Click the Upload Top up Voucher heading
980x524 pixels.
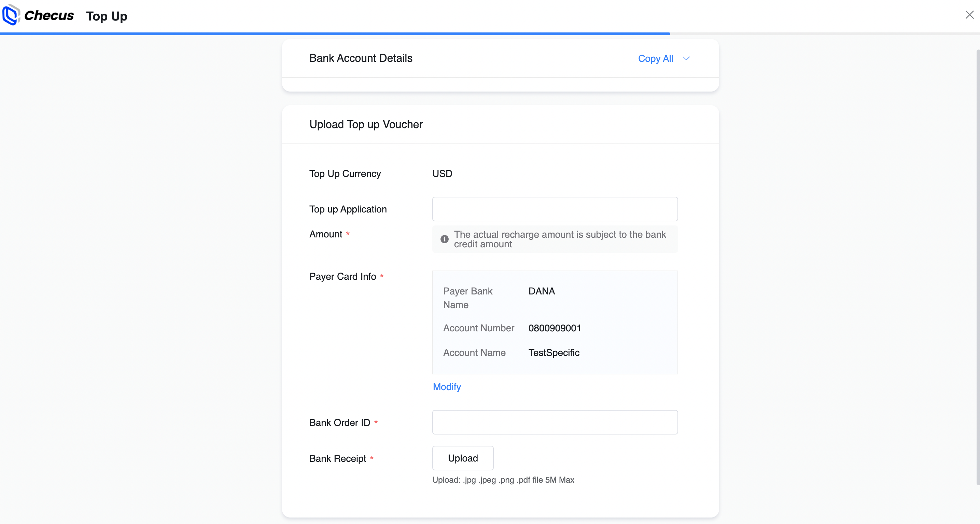pyautogui.click(x=366, y=124)
